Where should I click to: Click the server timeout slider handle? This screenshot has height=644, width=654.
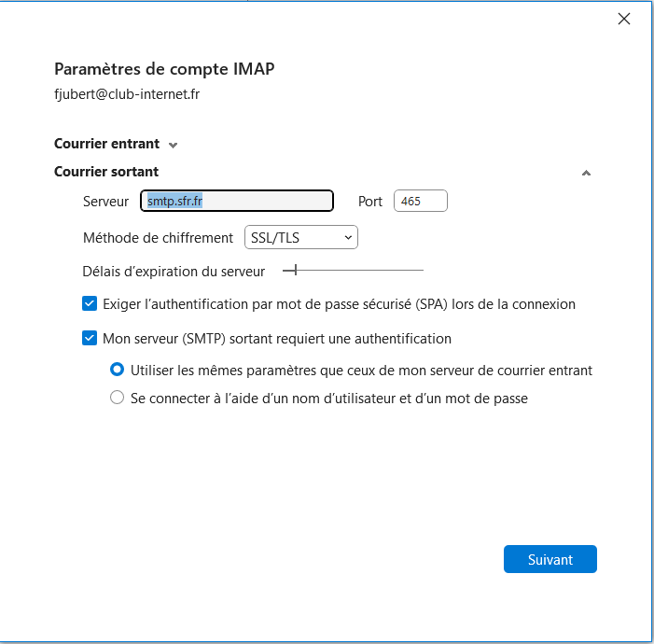tap(296, 271)
